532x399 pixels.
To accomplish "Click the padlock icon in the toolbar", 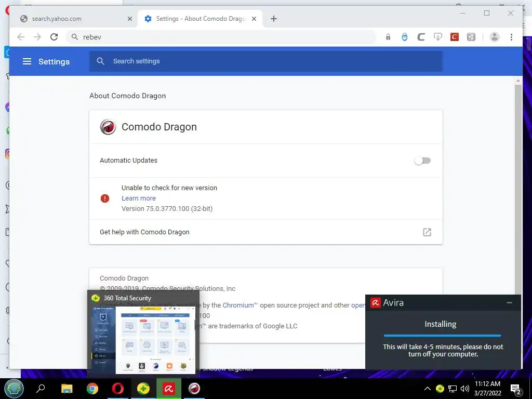I will point(388,37).
